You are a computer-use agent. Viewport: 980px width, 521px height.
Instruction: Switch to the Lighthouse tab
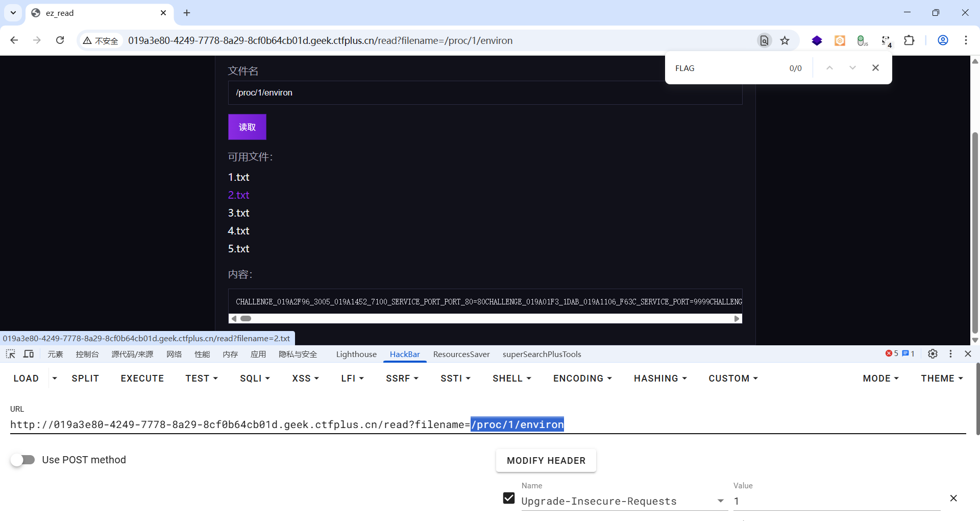click(356, 354)
